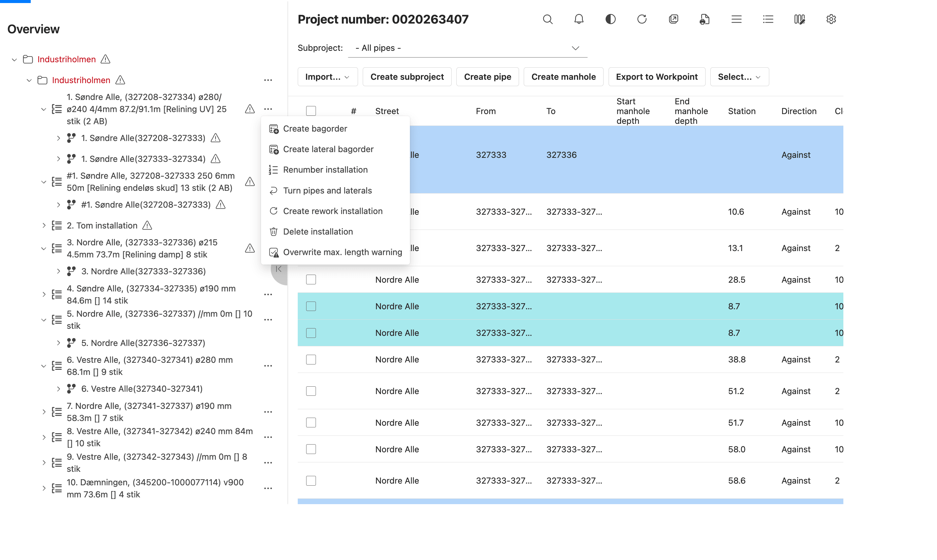The width and height of the screenshot is (937, 560).
Task: Click the warning triangle beside 2. Tom installation
Action: click(x=147, y=225)
